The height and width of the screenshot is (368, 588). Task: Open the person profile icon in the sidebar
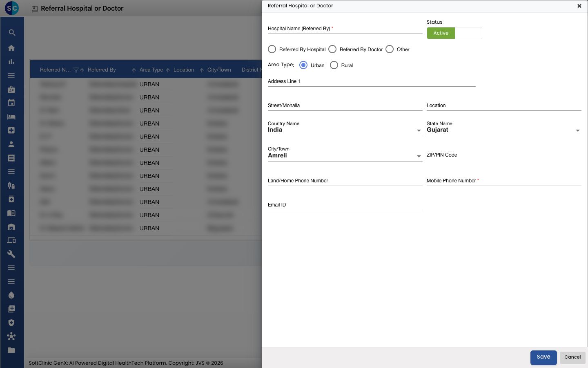(x=11, y=144)
